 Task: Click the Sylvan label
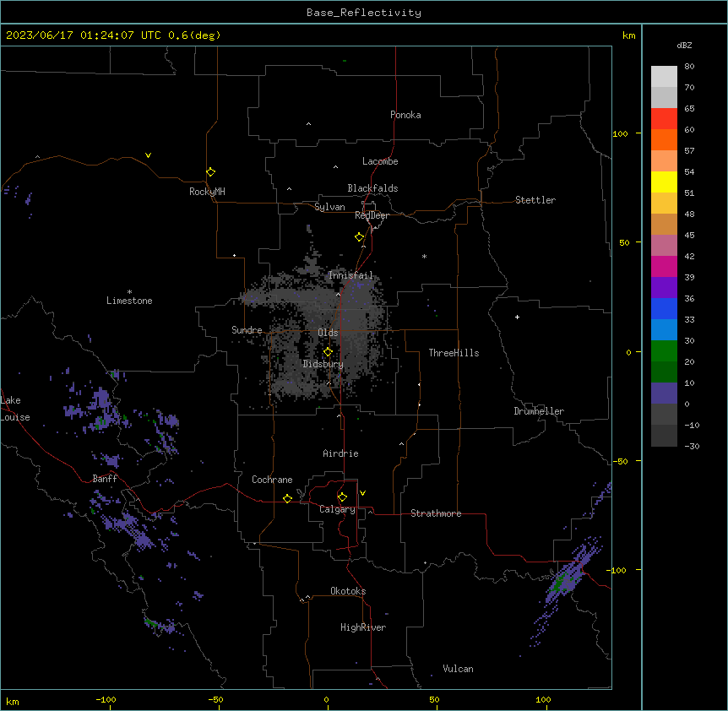click(x=329, y=207)
